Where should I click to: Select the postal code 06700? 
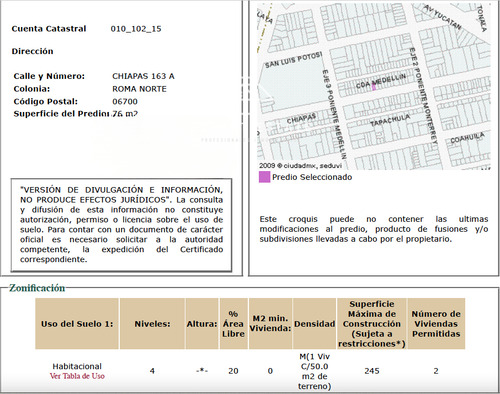pyautogui.click(x=125, y=101)
